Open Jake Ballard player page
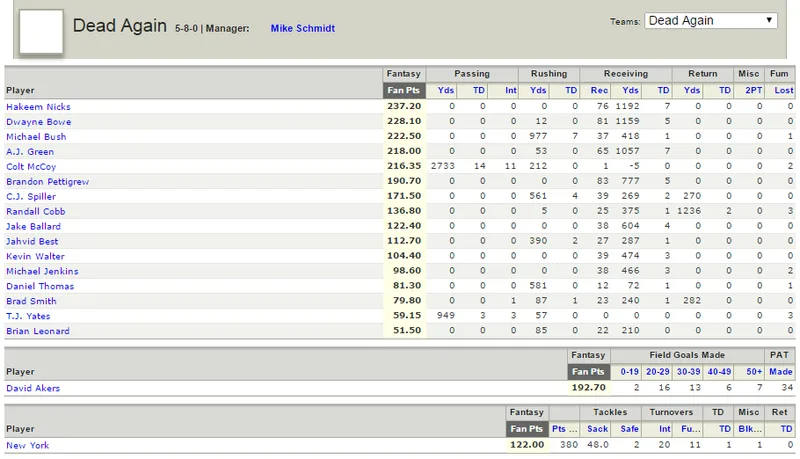 pyautogui.click(x=33, y=226)
